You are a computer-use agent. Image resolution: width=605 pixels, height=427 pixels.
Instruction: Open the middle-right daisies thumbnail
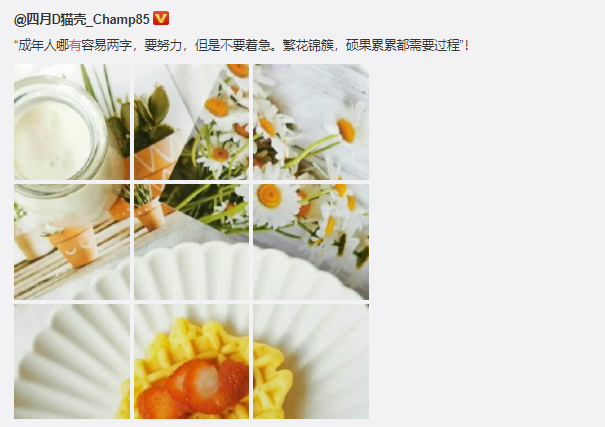[x=311, y=242]
